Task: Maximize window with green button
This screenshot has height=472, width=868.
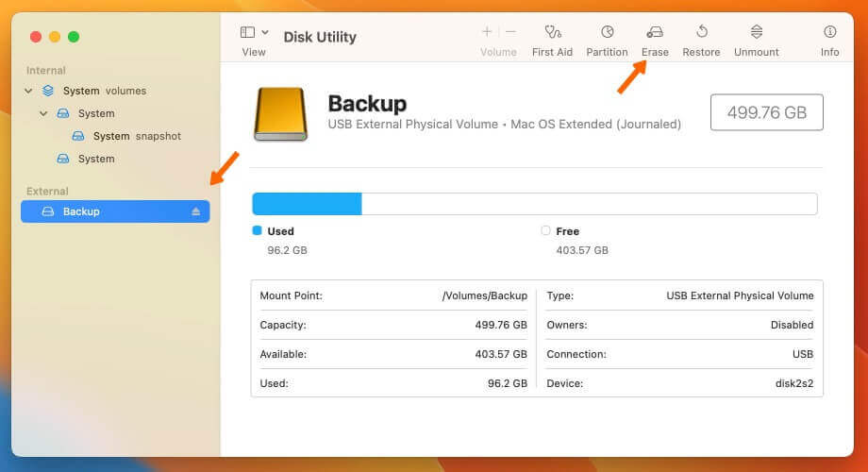Action: (x=74, y=37)
